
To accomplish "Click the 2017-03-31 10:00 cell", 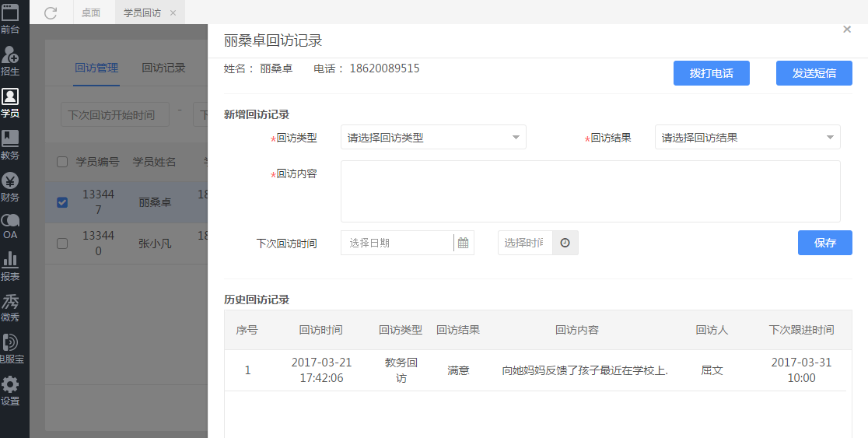I will click(801, 370).
